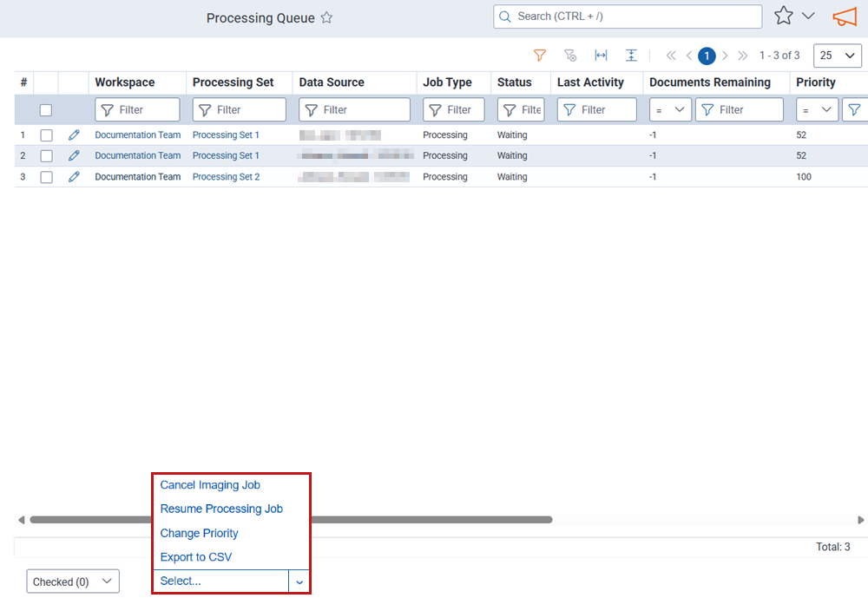Choose Resume Processing Job from the menu
This screenshot has height=611, width=868.
click(221, 509)
